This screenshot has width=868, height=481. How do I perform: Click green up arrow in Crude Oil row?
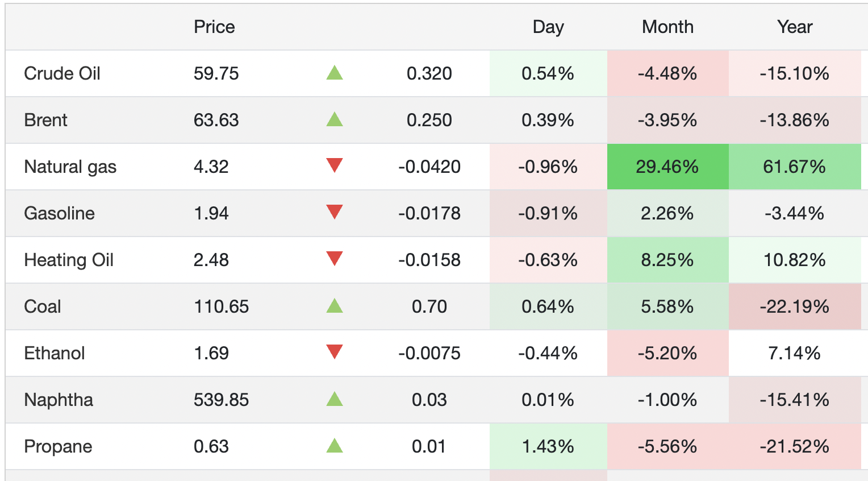[335, 73]
